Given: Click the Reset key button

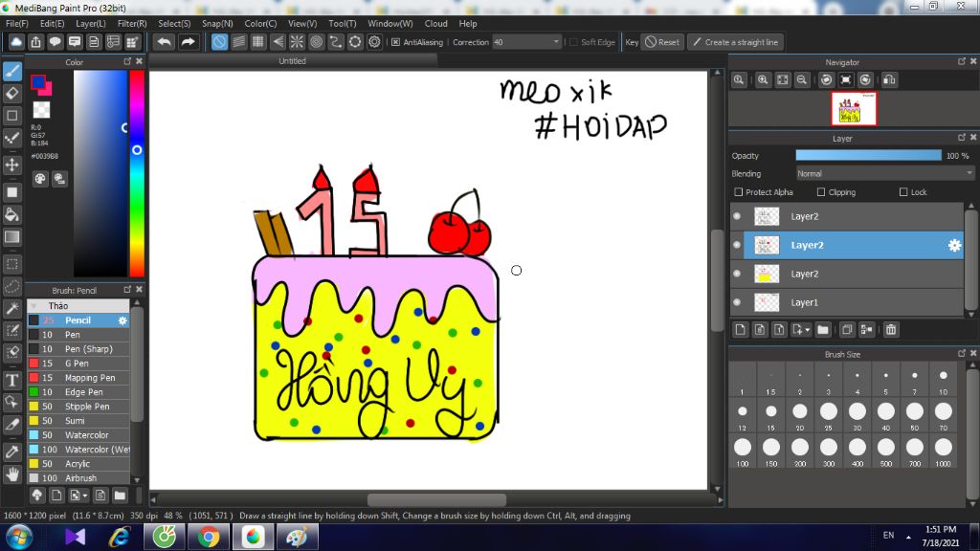Looking at the screenshot, I should click(662, 42).
